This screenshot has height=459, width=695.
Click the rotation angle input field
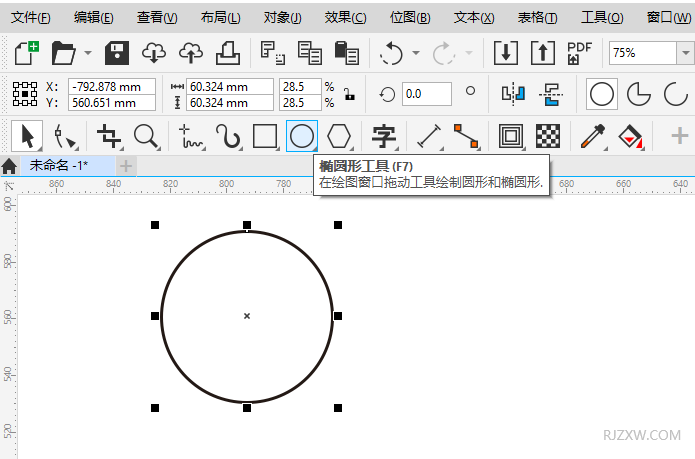pyautogui.click(x=426, y=94)
